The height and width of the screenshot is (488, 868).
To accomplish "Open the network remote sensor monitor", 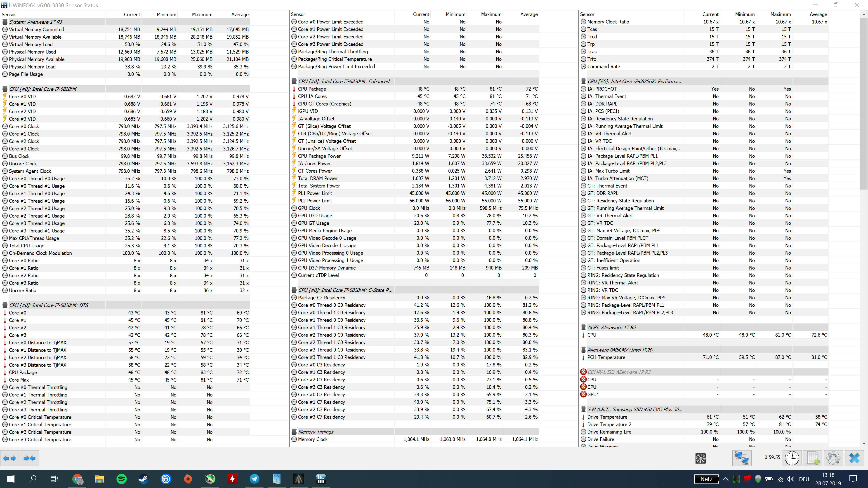I will coord(742,458).
